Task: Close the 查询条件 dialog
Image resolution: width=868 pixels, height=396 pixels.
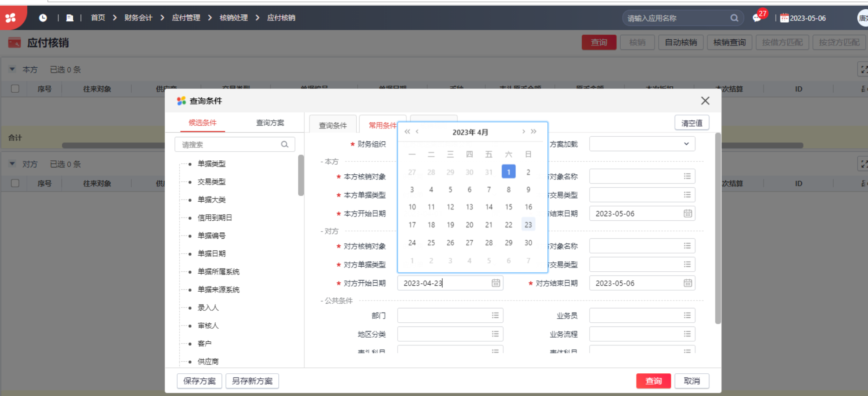Action: tap(705, 101)
